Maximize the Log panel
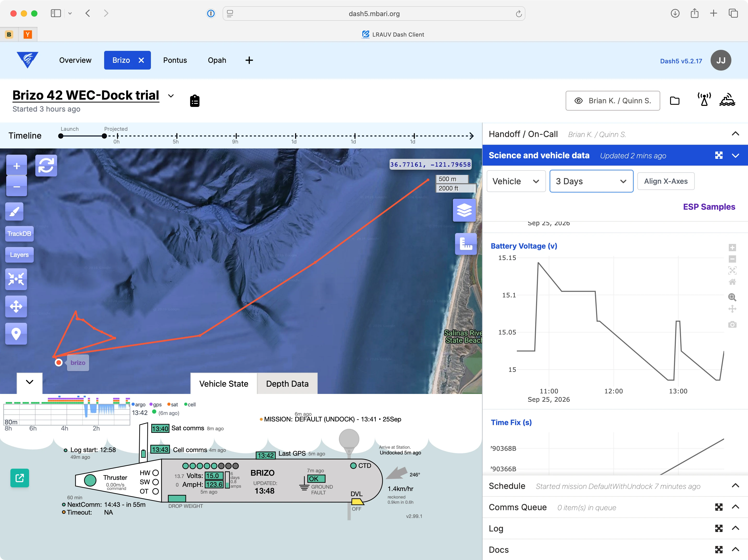 pyautogui.click(x=719, y=528)
